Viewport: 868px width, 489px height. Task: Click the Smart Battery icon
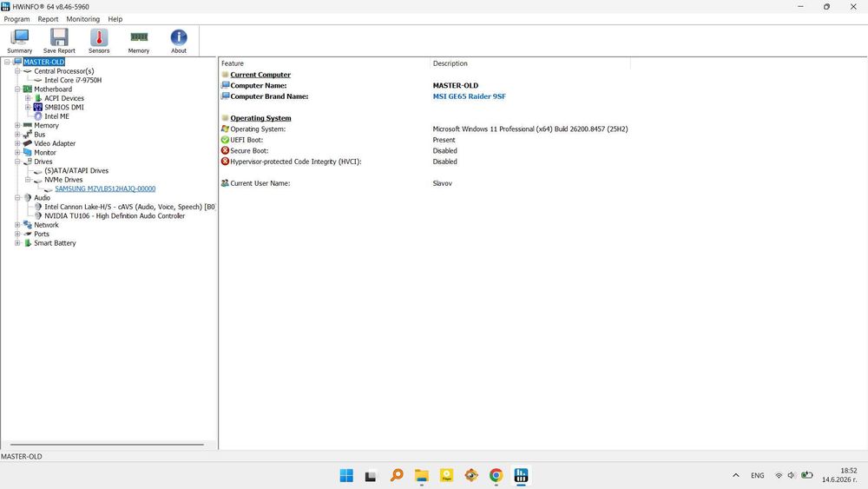27,243
